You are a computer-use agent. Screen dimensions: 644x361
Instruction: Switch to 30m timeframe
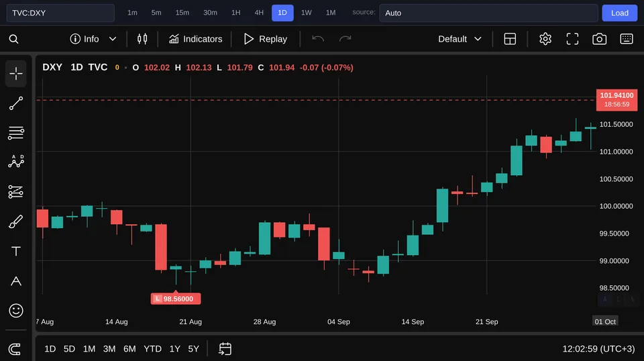(x=210, y=13)
